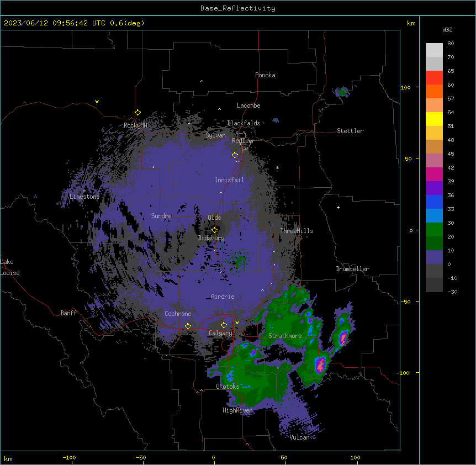
Task: Click the Vulcan city label
Action: [299, 437]
